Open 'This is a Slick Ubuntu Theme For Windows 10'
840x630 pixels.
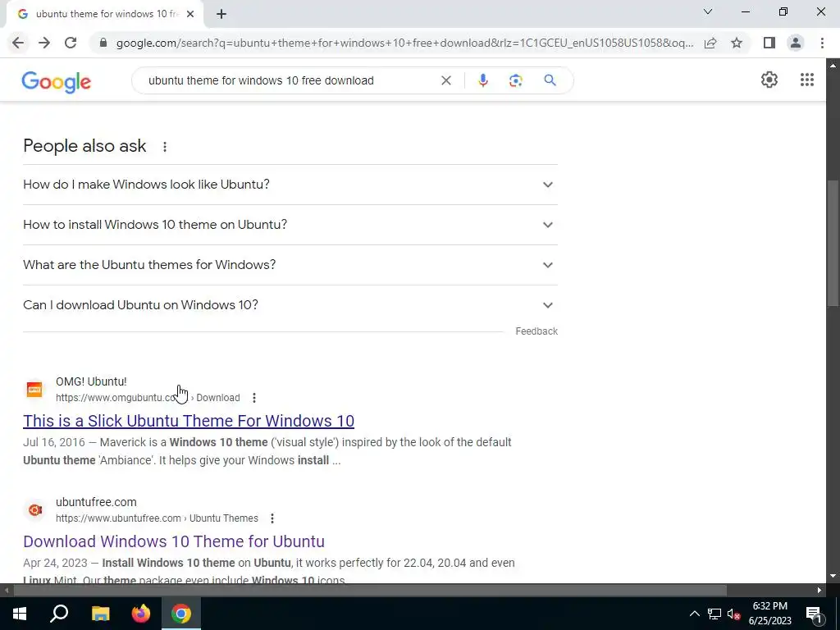point(189,421)
